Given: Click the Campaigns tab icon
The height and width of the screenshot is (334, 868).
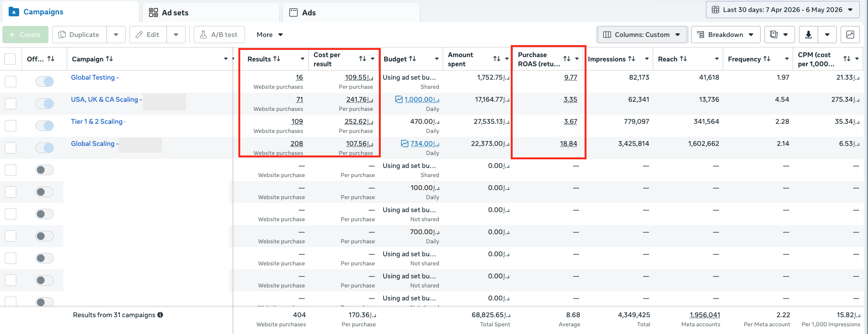Looking at the screenshot, I should point(14,12).
